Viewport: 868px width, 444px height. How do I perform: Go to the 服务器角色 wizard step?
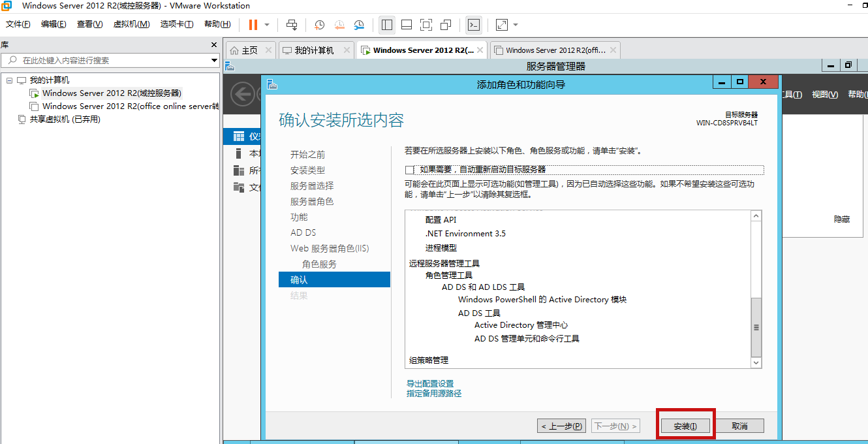click(x=312, y=202)
